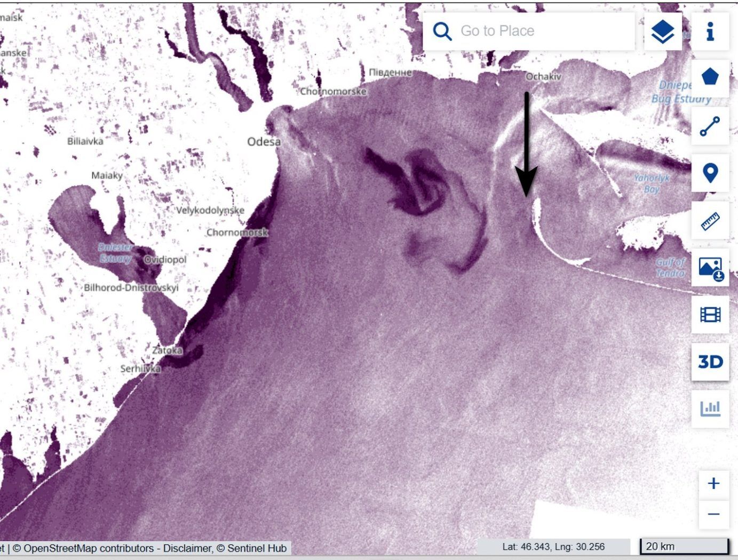Viewport: 738px width, 560px height.
Task: Click the Maiaky place label
Action: click(107, 175)
